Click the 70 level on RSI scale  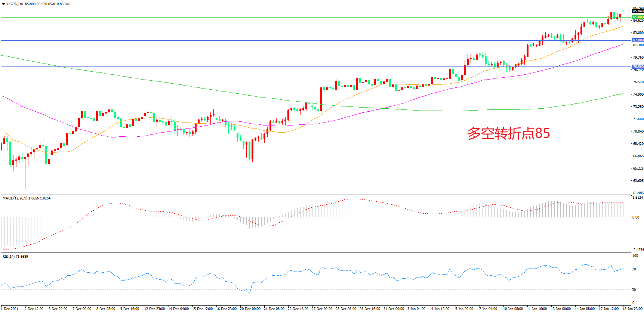634,269
